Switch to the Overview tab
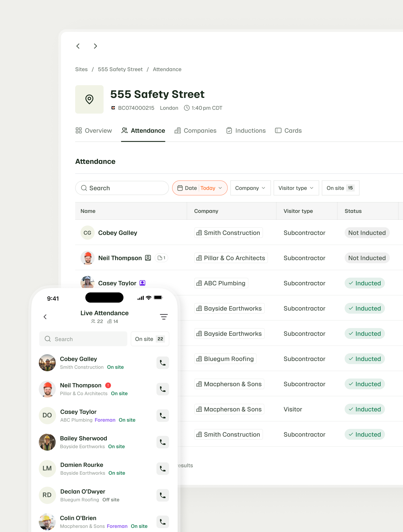The image size is (403, 532). tap(94, 131)
